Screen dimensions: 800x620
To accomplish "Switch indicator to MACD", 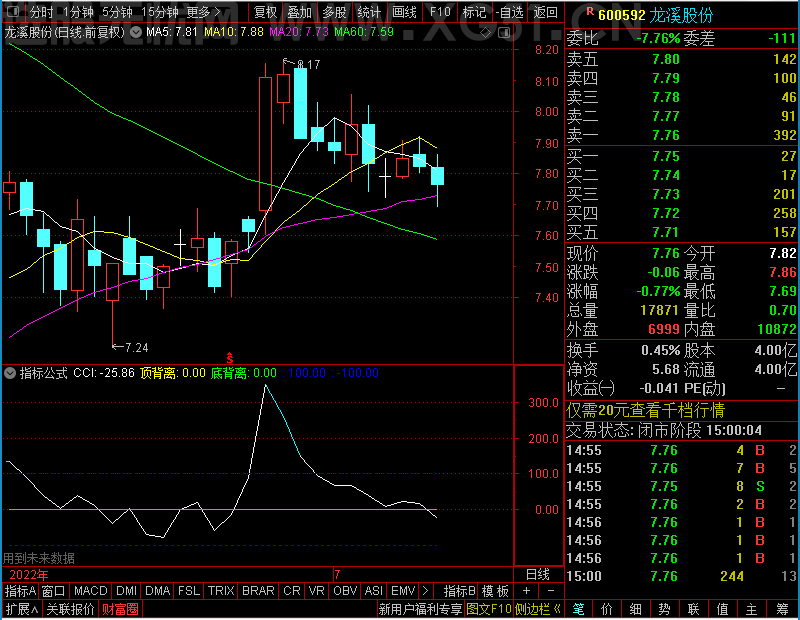I will point(90,591).
